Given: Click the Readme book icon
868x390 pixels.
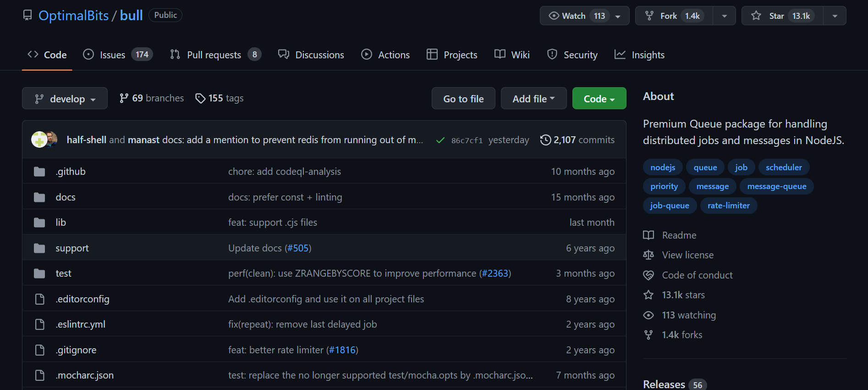Looking at the screenshot, I should [x=648, y=235].
